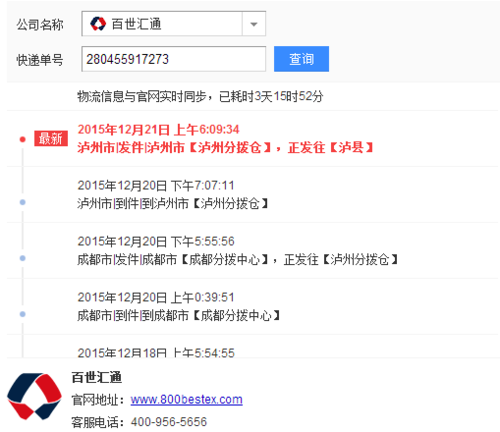Select the timestamp 2015年12月20日 下午5:55:56
500x432 pixels.
click(156, 241)
